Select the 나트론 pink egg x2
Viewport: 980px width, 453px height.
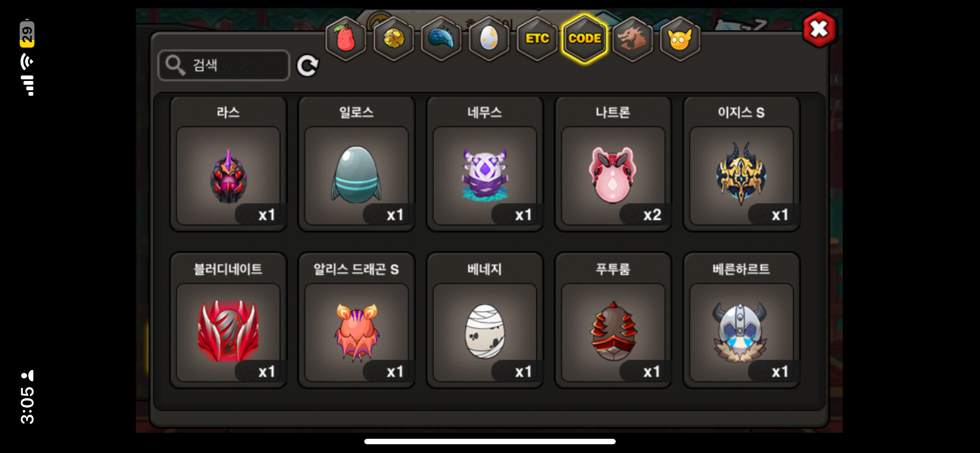[x=613, y=164]
